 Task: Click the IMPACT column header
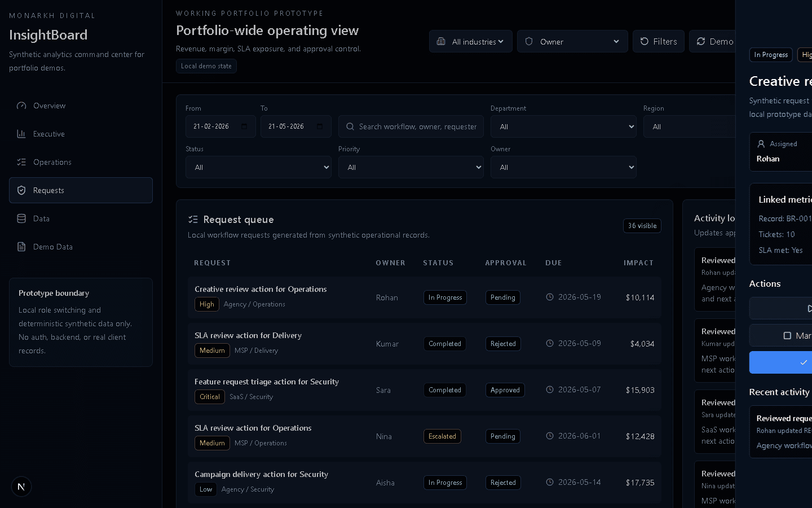[638, 263]
